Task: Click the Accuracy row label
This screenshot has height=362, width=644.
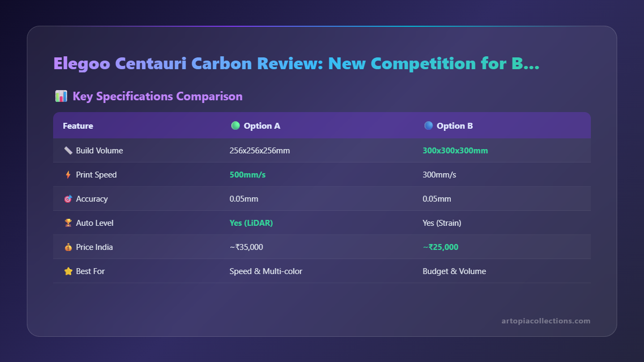Action: pyautogui.click(x=92, y=199)
